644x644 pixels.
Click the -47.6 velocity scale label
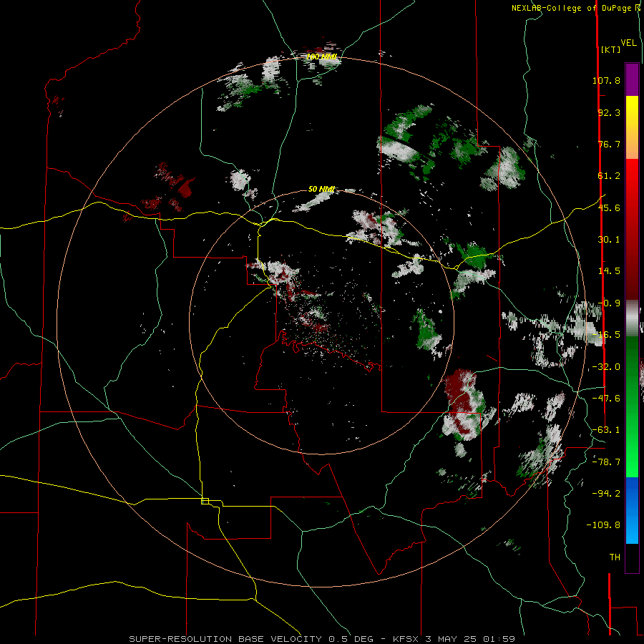[x=606, y=399]
